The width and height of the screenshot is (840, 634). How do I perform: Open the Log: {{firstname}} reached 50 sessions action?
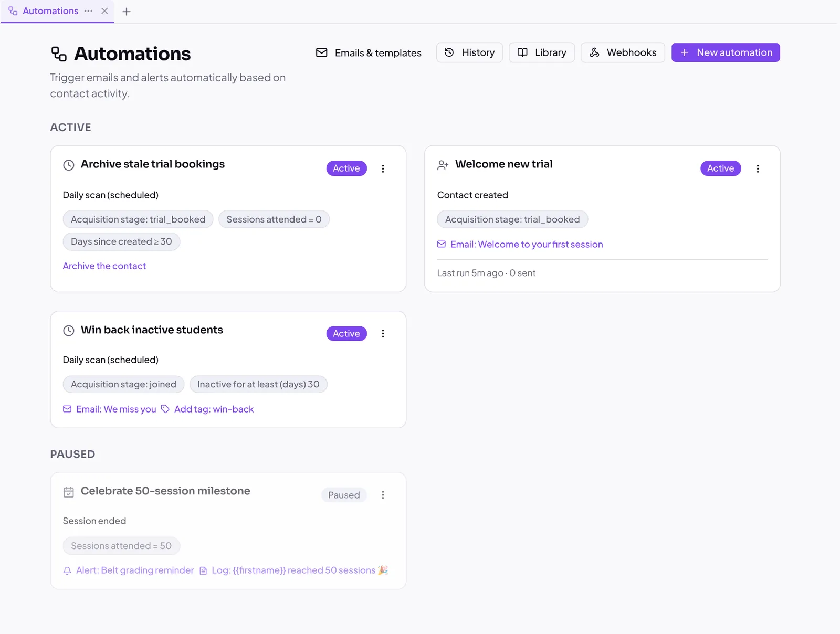(293, 570)
